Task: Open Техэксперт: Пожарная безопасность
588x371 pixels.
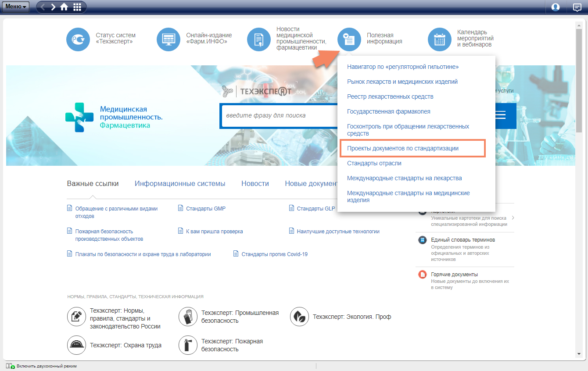Action: 232,345
